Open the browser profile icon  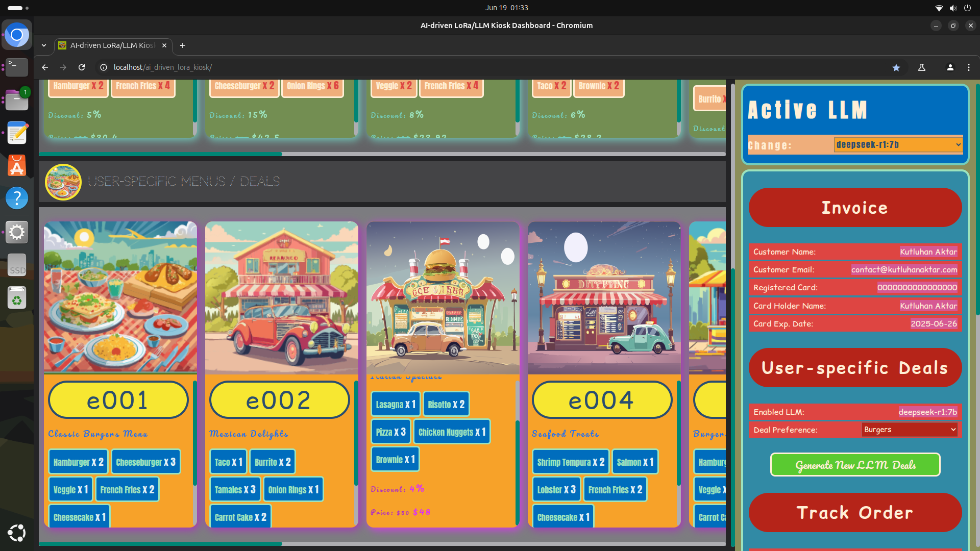coord(950,67)
